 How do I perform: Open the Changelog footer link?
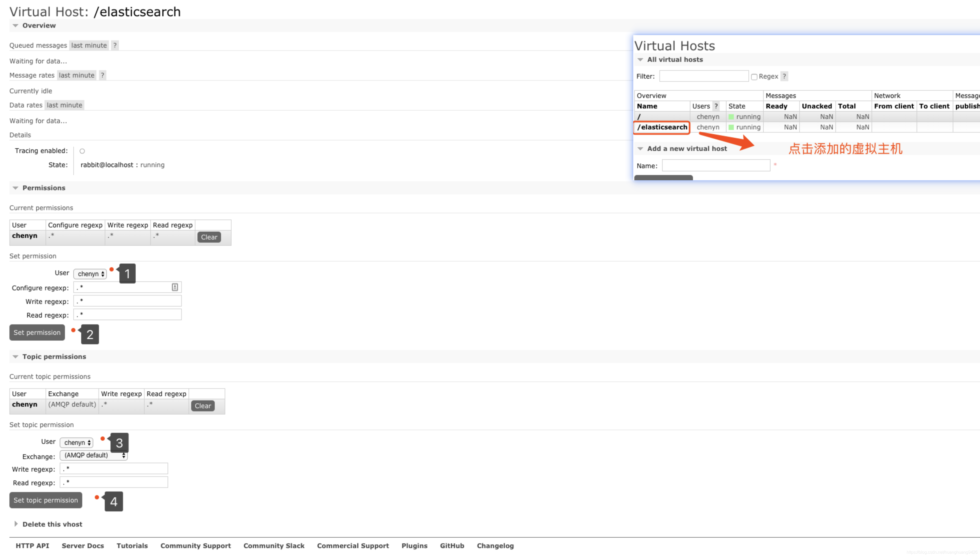pyautogui.click(x=495, y=545)
